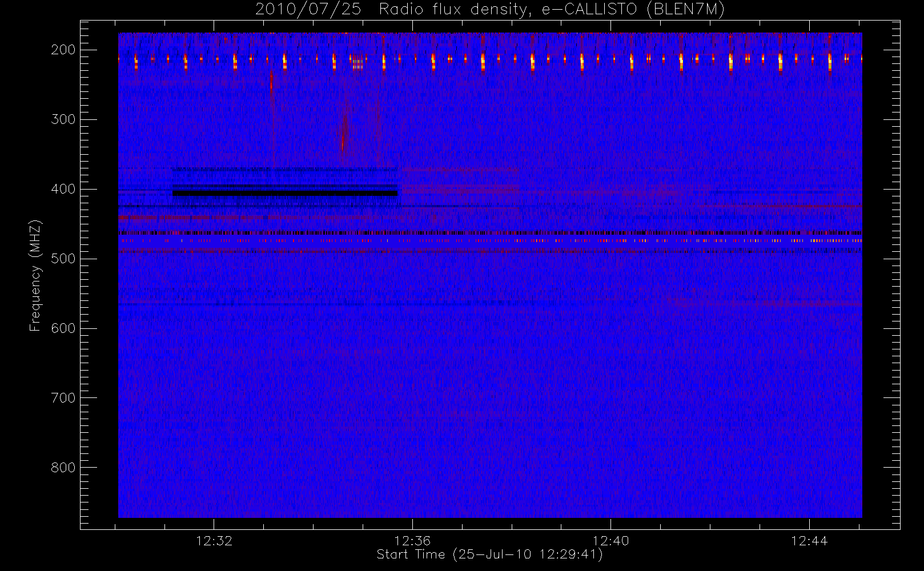
Task: Click the 600 frequency tick label
Action: click(63, 328)
